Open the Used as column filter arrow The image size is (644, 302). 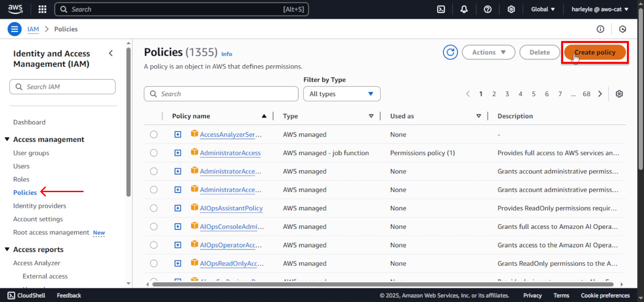479,116
